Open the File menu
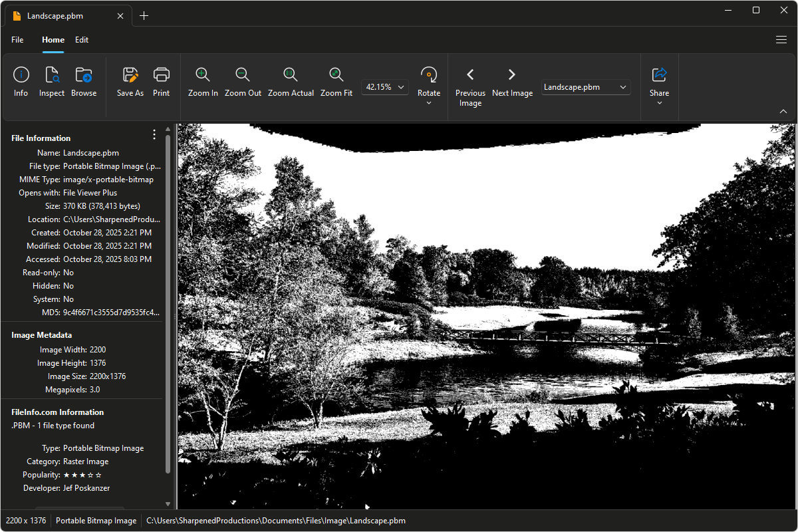 click(x=17, y=40)
